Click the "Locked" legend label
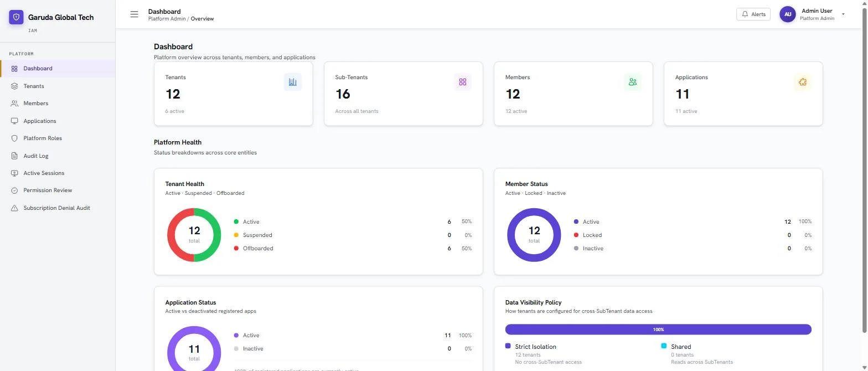Image resolution: width=868 pixels, height=371 pixels. click(x=592, y=235)
